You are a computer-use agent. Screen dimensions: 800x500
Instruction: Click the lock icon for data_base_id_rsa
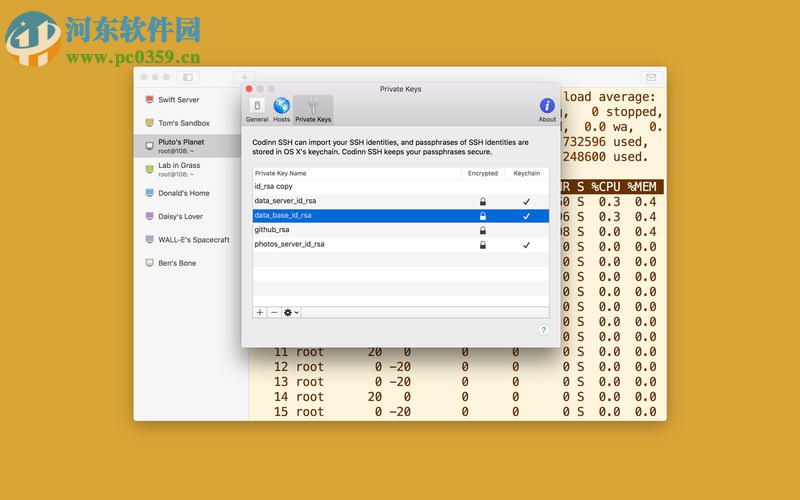coord(483,216)
